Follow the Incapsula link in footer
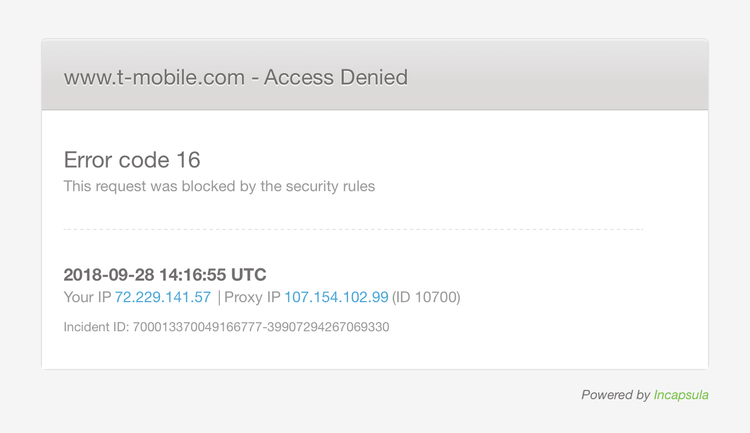Viewport: 750px width, 433px height. click(681, 395)
